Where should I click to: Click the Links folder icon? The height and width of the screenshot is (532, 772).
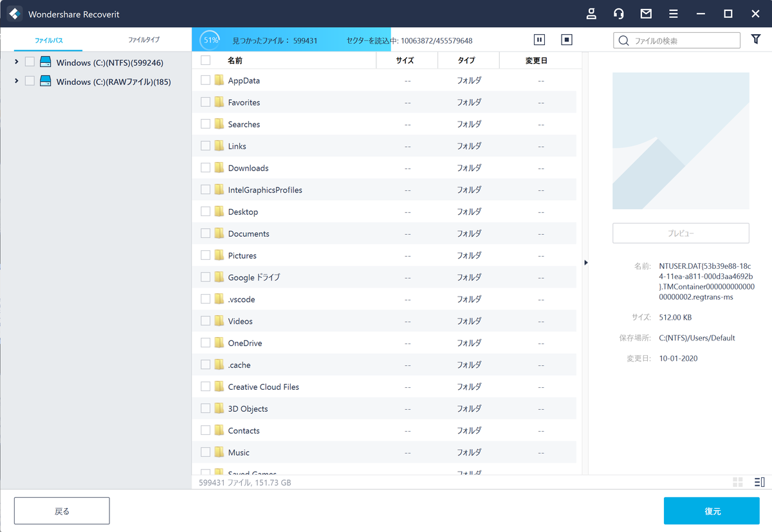(x=219, y=146)
